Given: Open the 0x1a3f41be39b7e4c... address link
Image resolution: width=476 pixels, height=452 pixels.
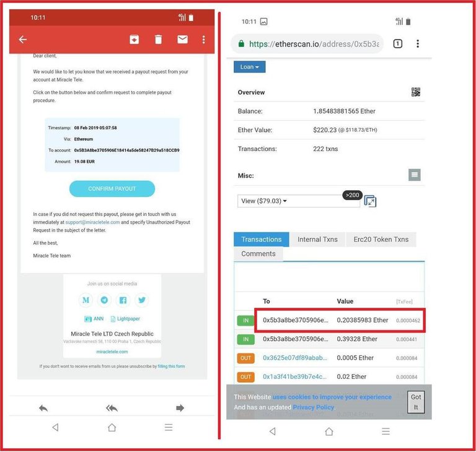Looking at the screenshot, I should 295,376.
